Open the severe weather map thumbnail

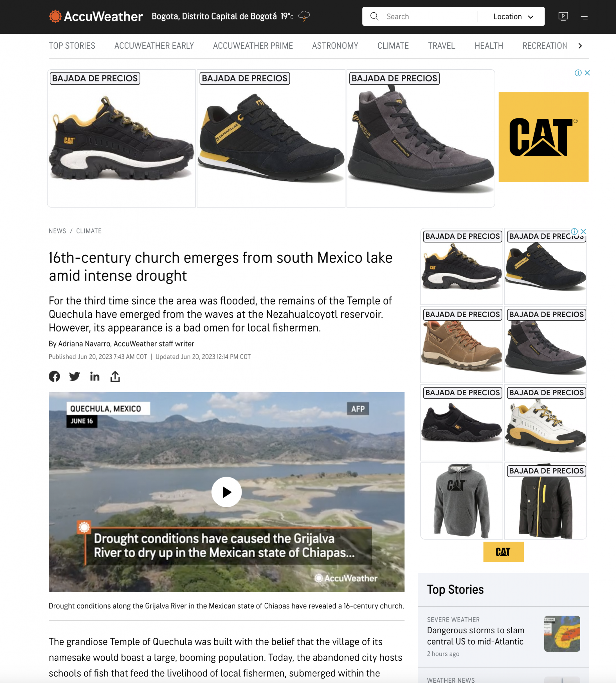click(562, 634)
